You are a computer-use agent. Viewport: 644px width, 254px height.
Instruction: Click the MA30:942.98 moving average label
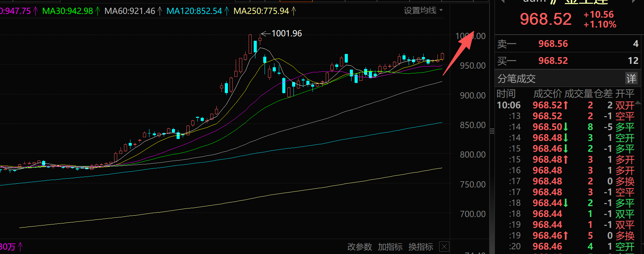(68, 11)
